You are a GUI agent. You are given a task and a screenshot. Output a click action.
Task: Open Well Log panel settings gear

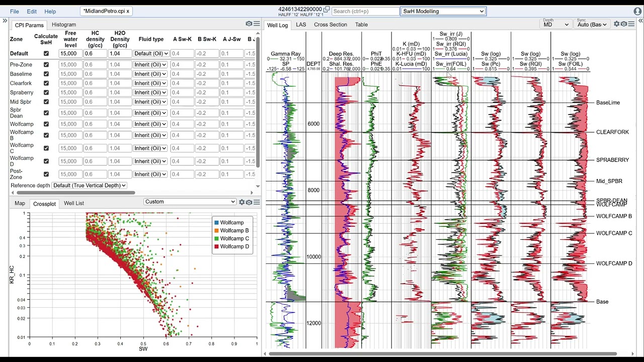tap(617, 24)
